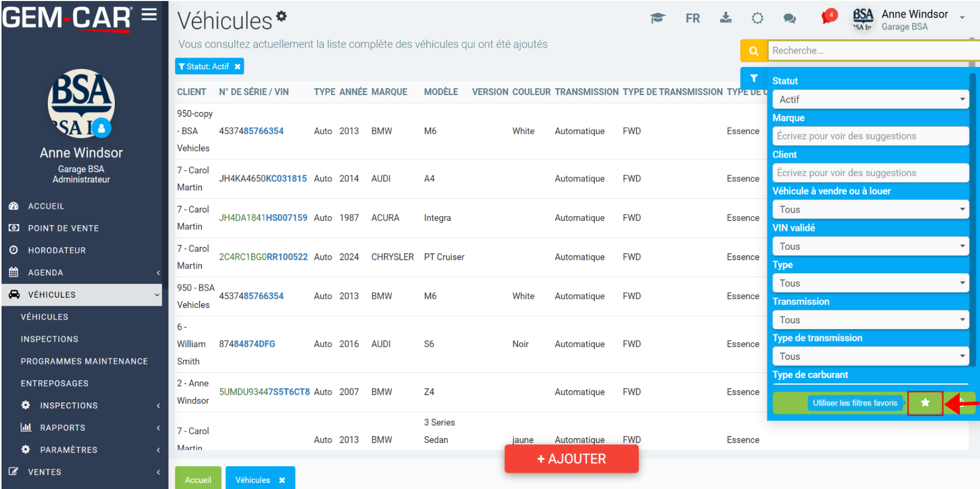Open notifications with red badge 4
This screenshot has height=489, width=980.
pyautogui.click(x=828, y=17)
